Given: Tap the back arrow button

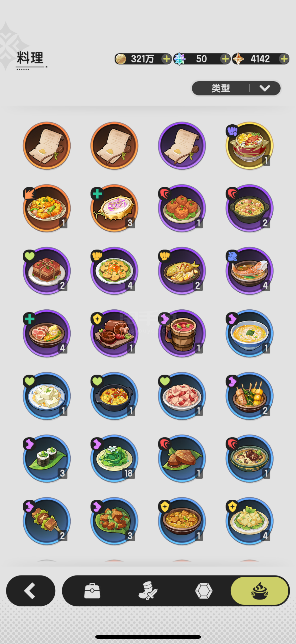Looking at the screenshot, I should tap(31, 591).
